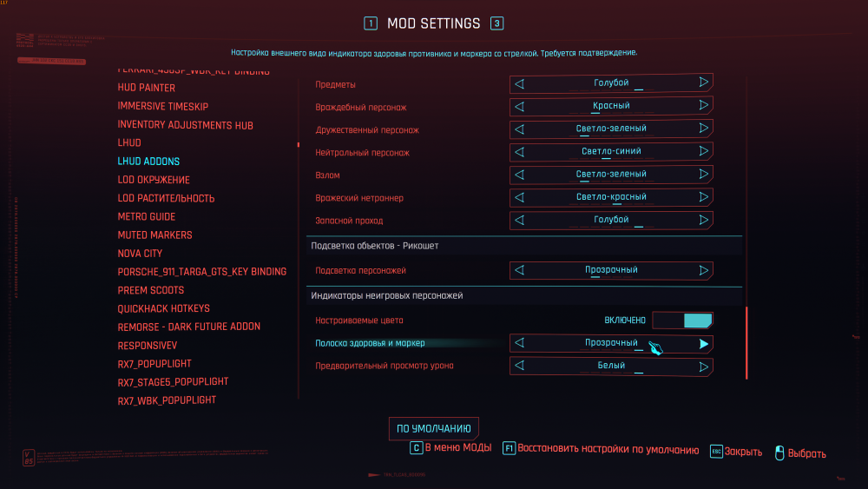Click the left arrow for Предметы

coord(520,83)
